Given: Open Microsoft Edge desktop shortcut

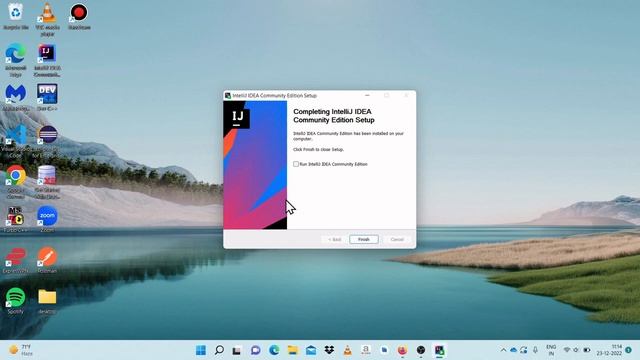Looking at the screenshot, I should tap(16, 60).
